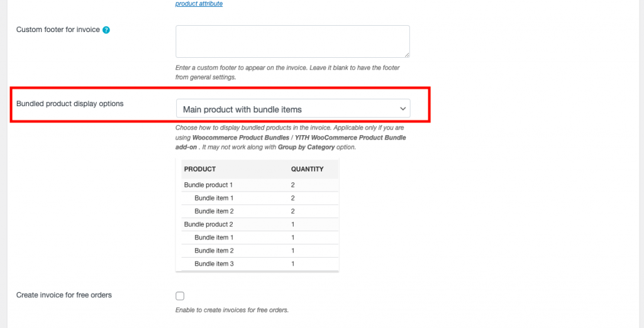Click the Bundled product display options label
This screenshot has height=328, width=644.
pos(70,104)
